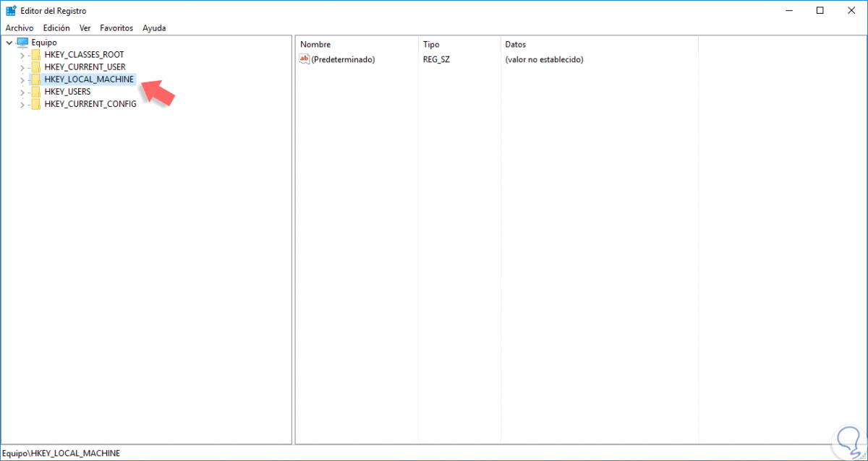Image resolution: width=868 pixels, height=461 pixels.
Task: Select the Equipo tree label
Action: (x=44, y=43)
